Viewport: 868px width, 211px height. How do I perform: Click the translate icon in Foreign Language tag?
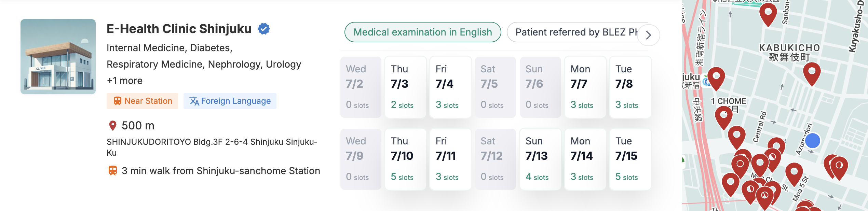(194, 101)
